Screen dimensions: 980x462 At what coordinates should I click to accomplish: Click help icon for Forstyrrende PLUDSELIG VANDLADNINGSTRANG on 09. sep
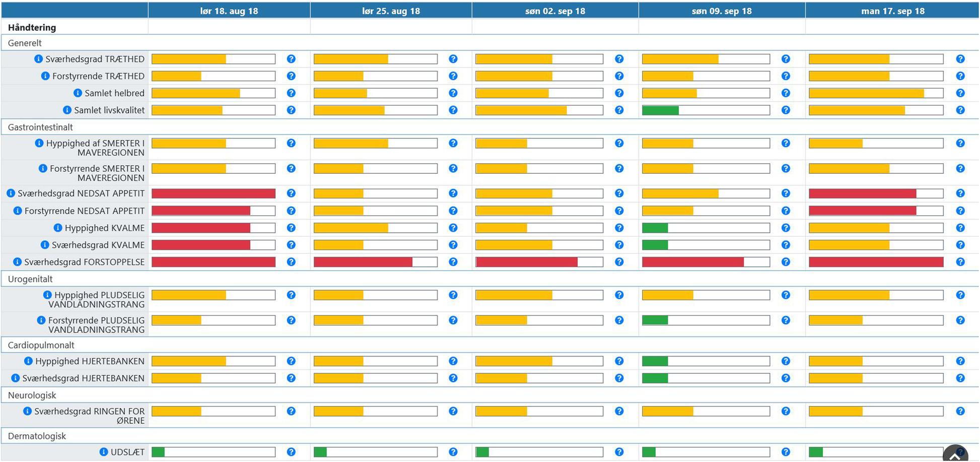click(x=786, y=320)
